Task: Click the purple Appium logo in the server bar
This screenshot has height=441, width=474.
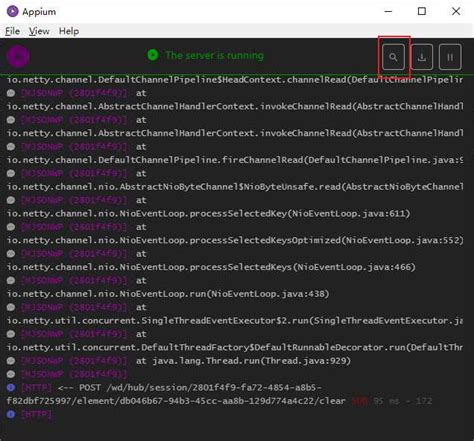Action: (x=18, y=56)
